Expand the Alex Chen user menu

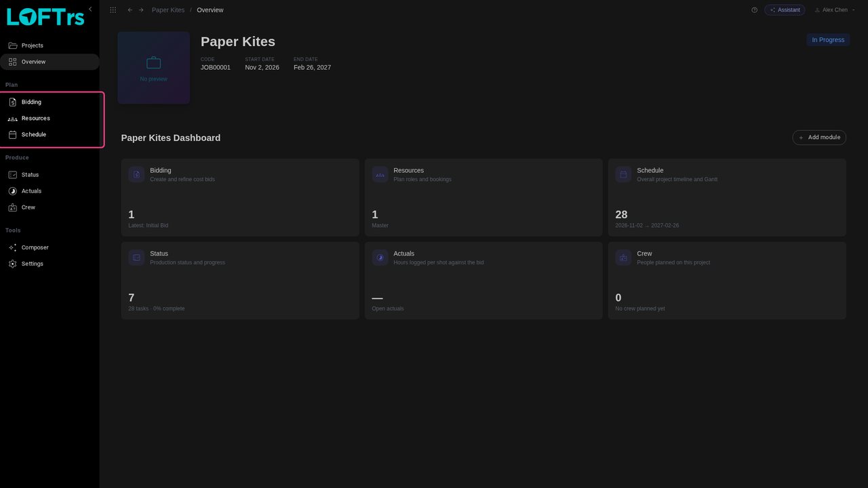[834, 10]
